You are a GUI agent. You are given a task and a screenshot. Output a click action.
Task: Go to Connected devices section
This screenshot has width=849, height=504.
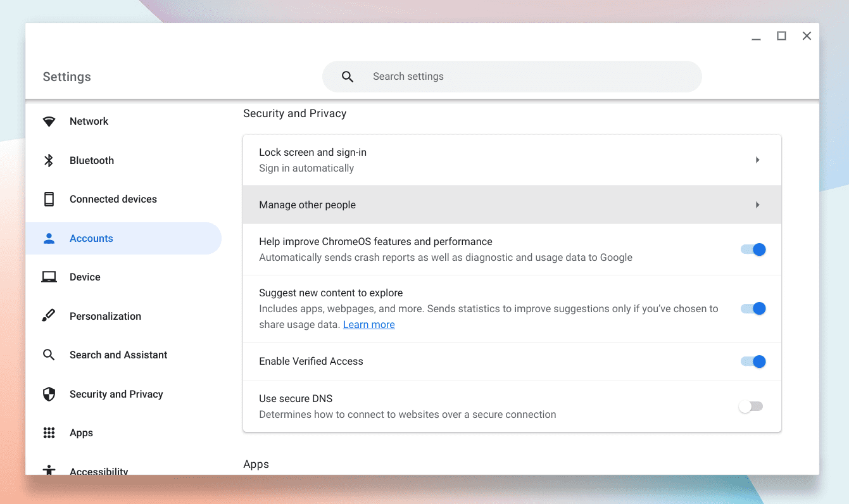[x=123, y=199]
